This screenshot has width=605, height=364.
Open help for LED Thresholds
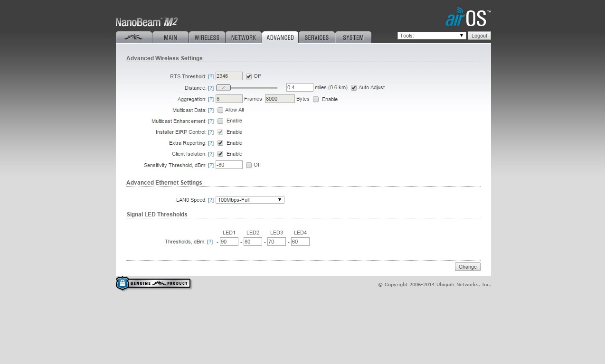[210, 242]
